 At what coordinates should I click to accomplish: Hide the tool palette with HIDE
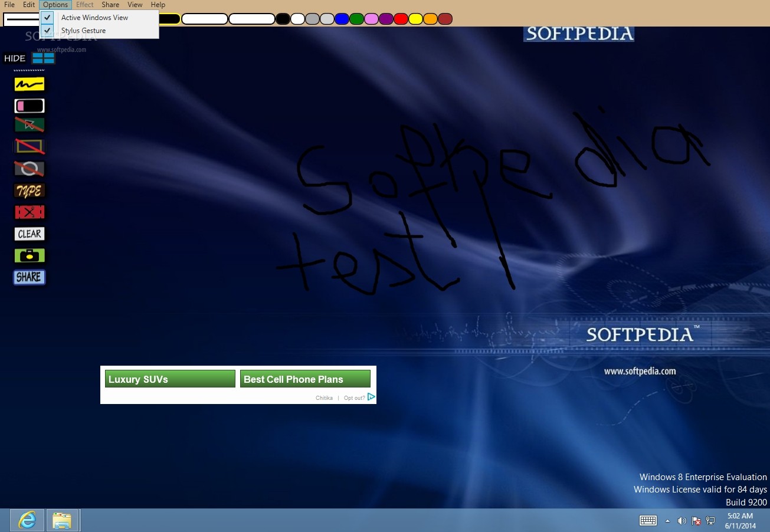pos(15,58)
